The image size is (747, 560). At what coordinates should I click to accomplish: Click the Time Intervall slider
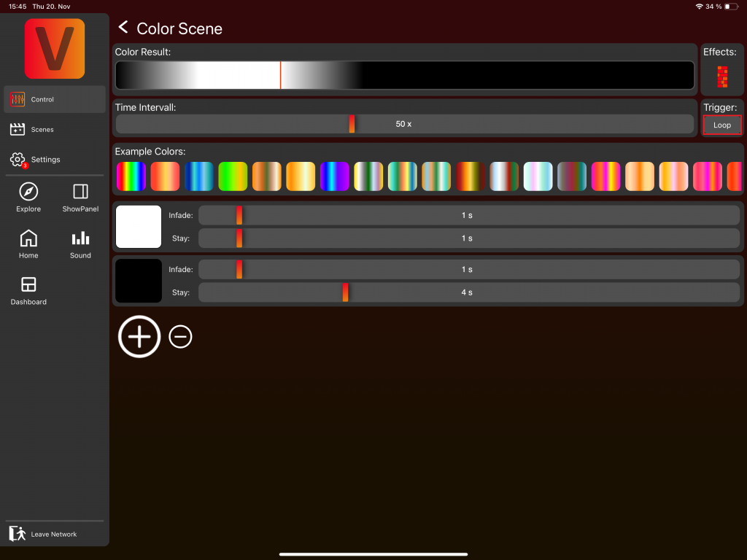click(404, 124)
